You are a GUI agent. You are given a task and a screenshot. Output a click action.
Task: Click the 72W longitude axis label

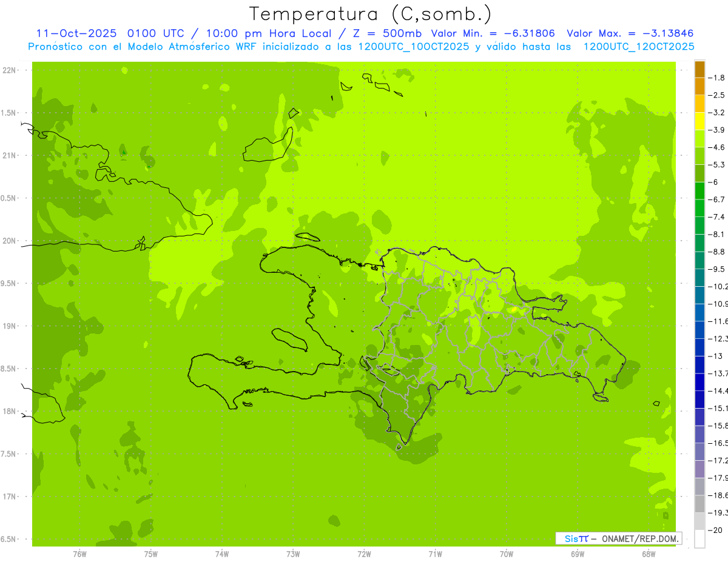pyautogui.click(x=364, y=554)
